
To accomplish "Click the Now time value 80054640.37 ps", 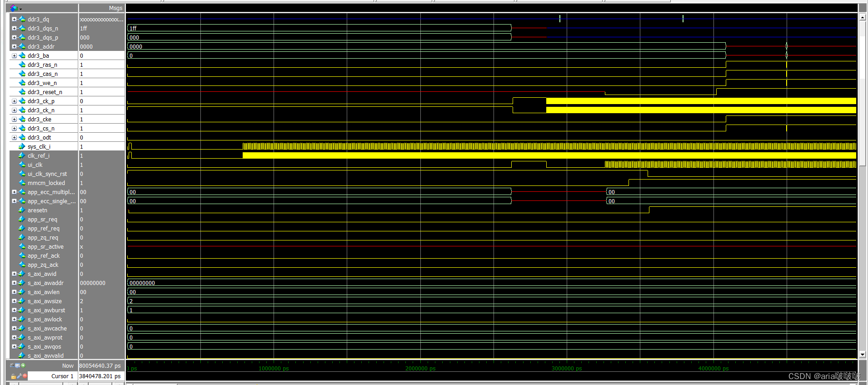I will (x=100, y=365).
